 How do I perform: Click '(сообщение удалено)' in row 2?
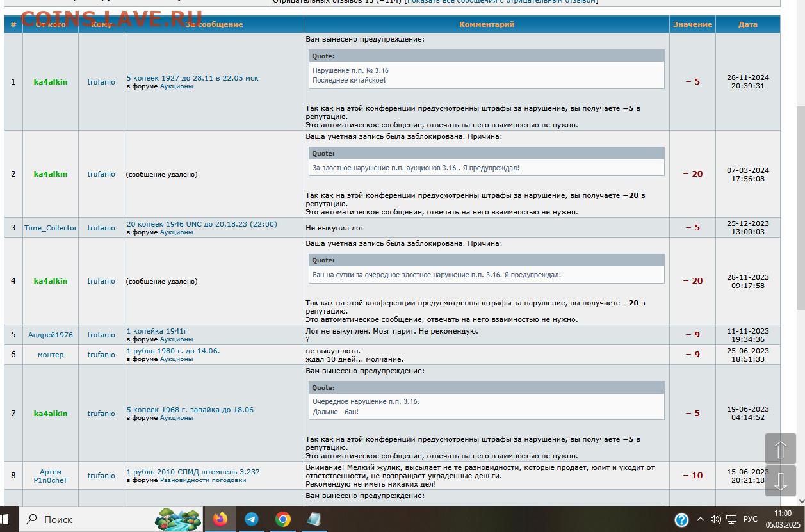click(161, 174)
